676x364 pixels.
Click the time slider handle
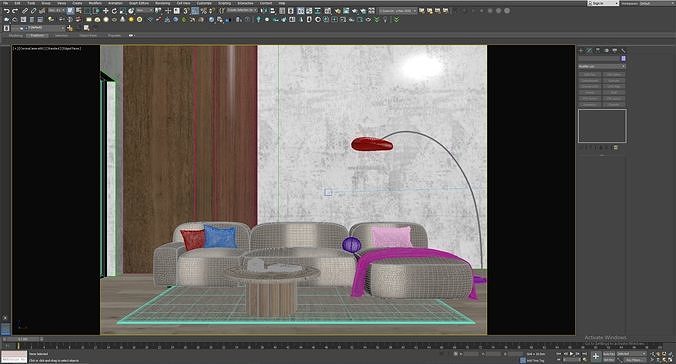(x=22, y=339)
